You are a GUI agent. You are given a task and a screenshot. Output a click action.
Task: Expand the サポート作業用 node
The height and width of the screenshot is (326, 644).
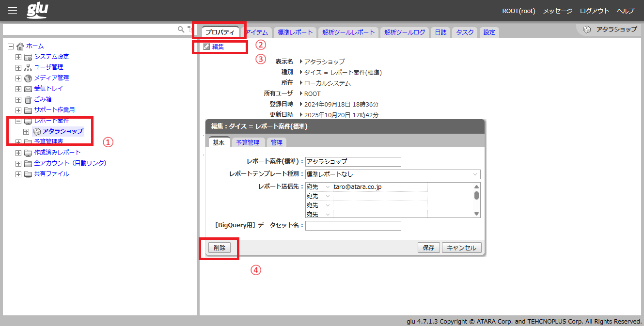tap(18, 110)
